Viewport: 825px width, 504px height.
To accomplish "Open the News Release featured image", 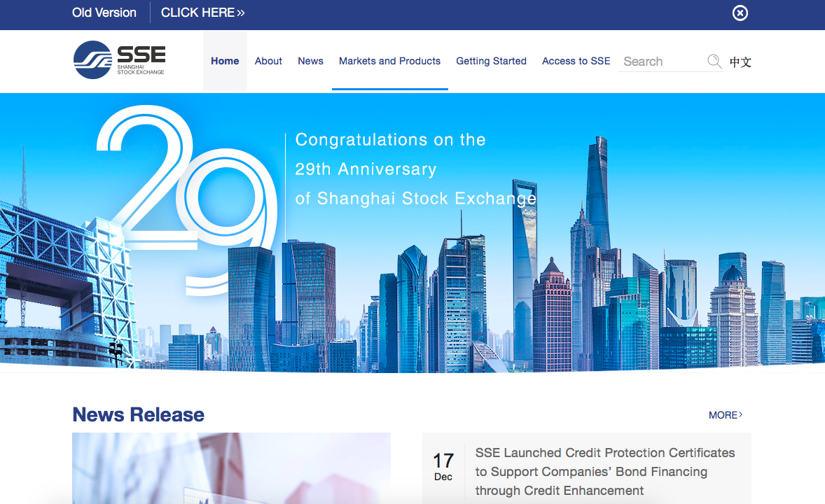I will [x=232, y=468].
